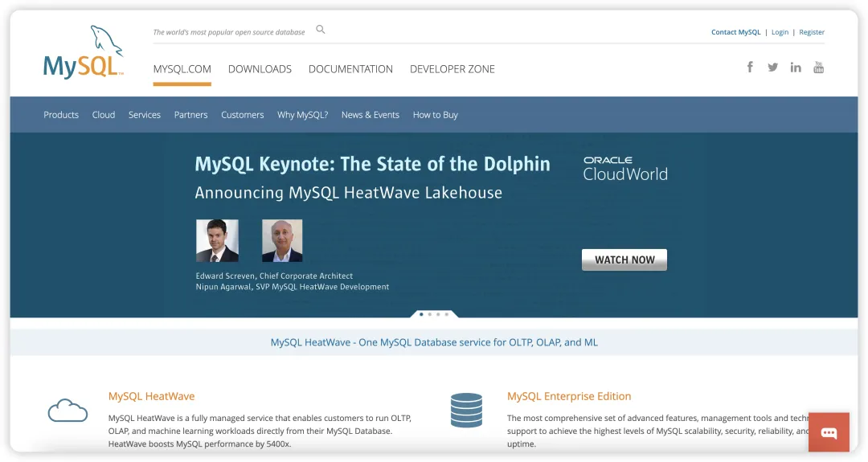This screenshot has height=462, width=868.
Task: Open the MySQL Twitter icon
Action: tap(773, 67)
